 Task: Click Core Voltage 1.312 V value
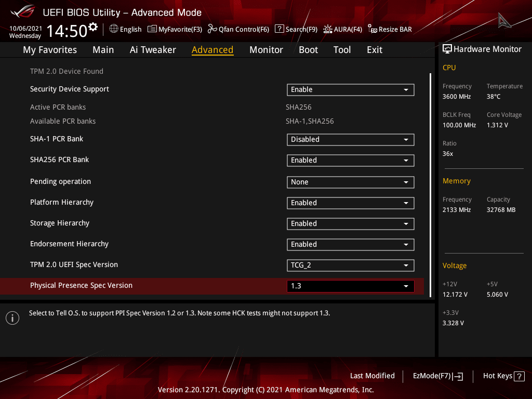point(497,125)
